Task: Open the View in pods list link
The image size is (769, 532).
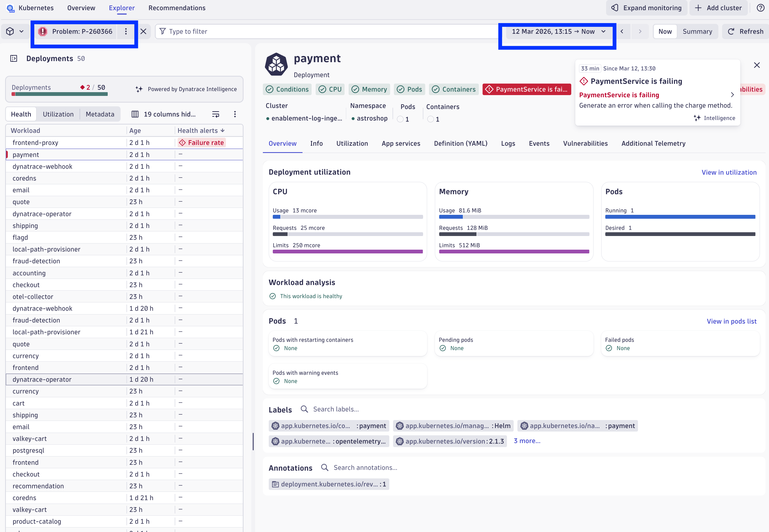Action: 732,321
